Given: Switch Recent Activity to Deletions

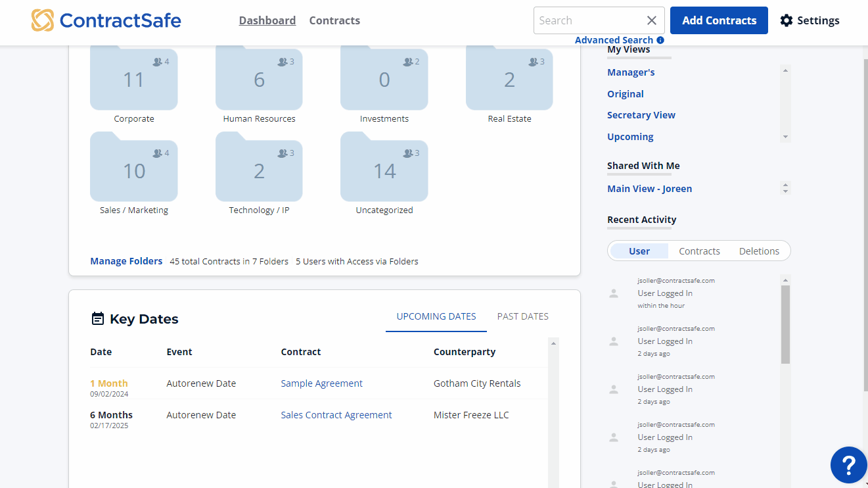Looking at the screenshot, I should (x=759, y=251).
